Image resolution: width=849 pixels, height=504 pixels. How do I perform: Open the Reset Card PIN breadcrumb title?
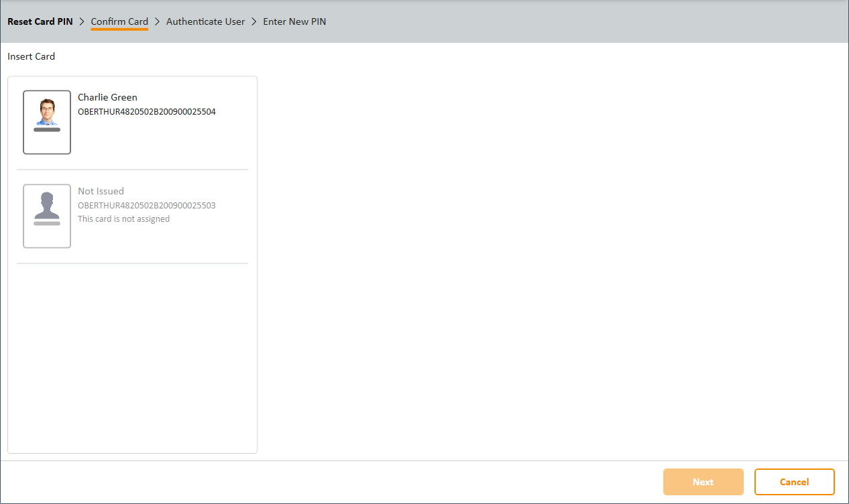40,21
